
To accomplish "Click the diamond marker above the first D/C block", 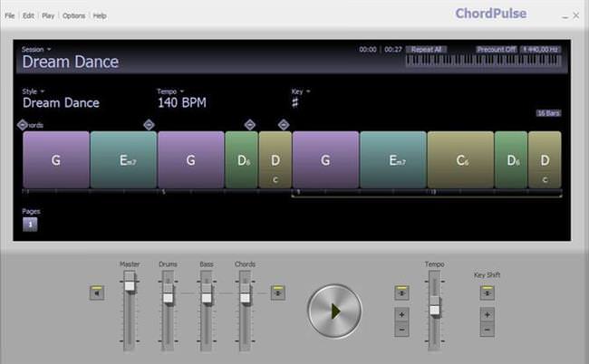I will 284,125.
